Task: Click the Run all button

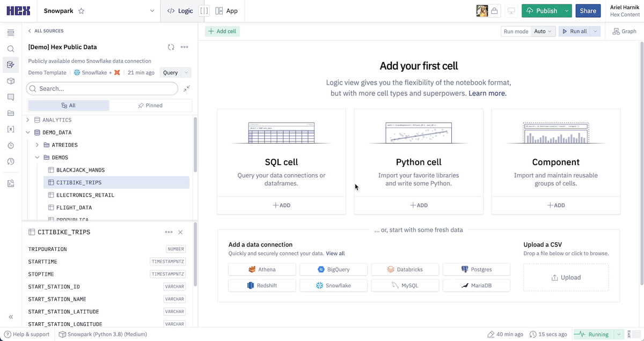Action: (574, 32)
